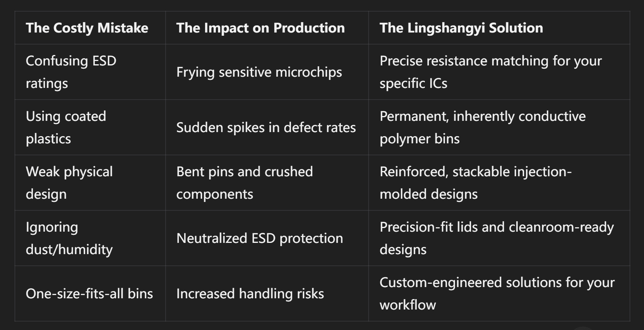The height and width of the screenshot is (330, 644).
Task: Click the 'The Costly Mistake' column header
Action: tap(87, 28)
